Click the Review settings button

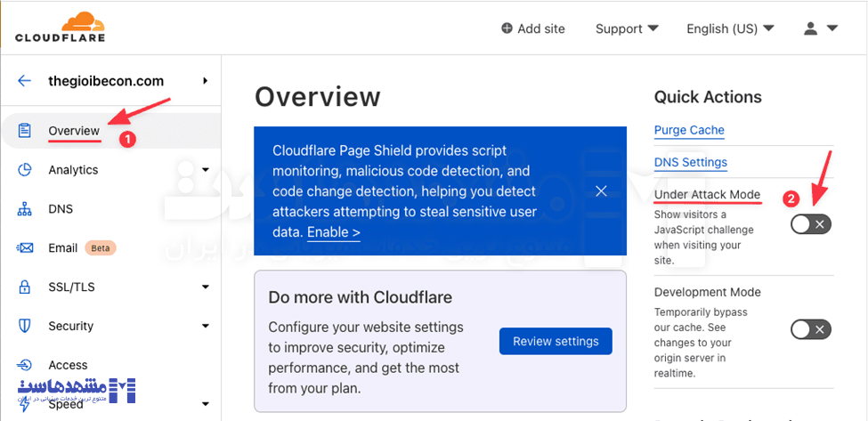(556, 341)
